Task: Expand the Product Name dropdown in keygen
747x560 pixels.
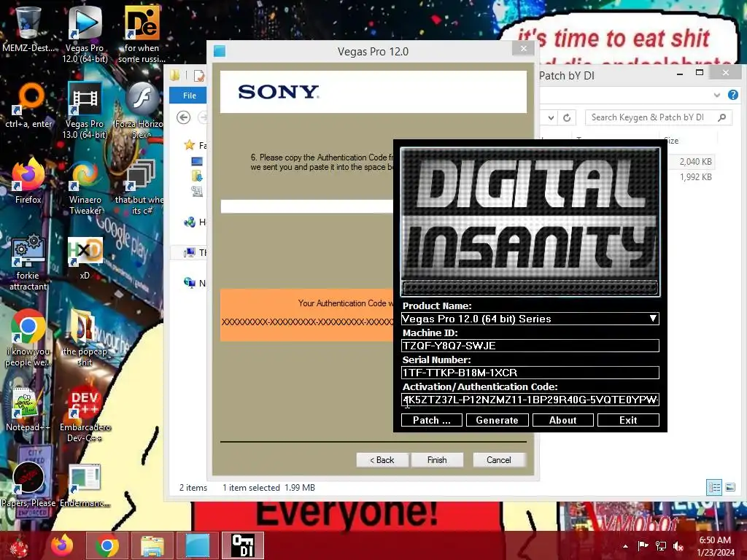Action: click(x=653, y=318)
